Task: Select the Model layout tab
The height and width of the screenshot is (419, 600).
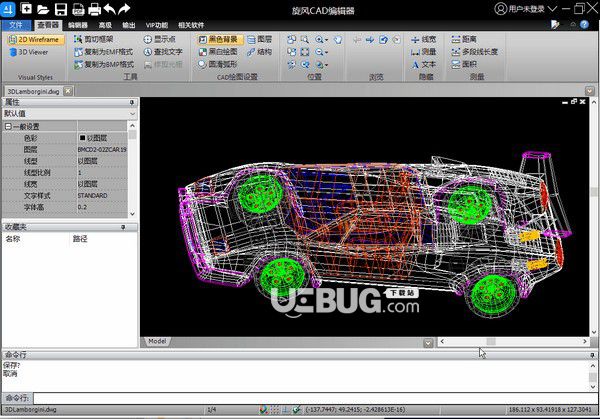Action: (x=157, y=341)
